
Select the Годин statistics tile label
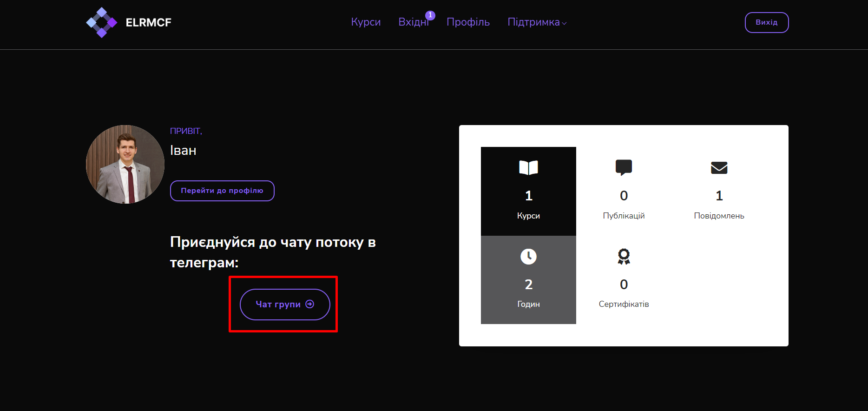click(x=528, y=304)
